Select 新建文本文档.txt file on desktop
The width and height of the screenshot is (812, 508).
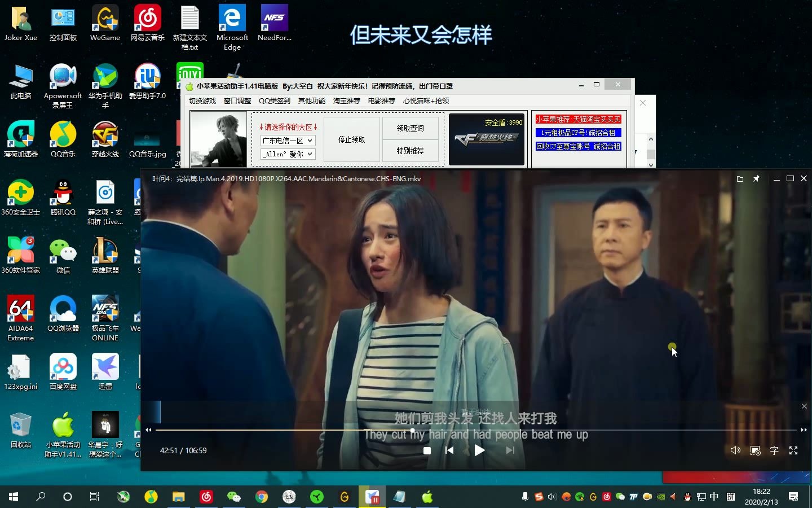(x=190, y=28)
